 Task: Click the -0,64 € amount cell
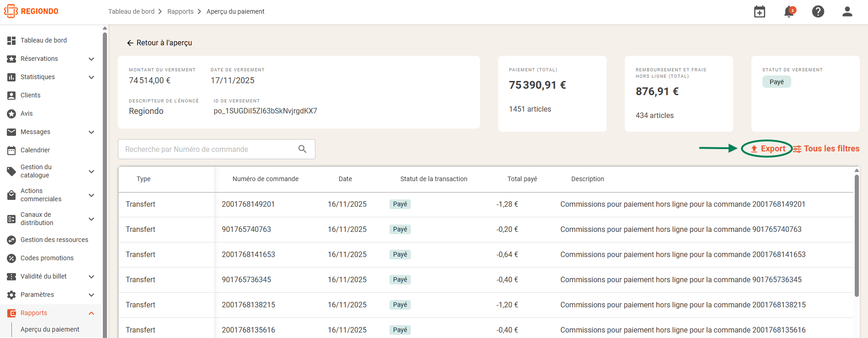tap(507, 254)
